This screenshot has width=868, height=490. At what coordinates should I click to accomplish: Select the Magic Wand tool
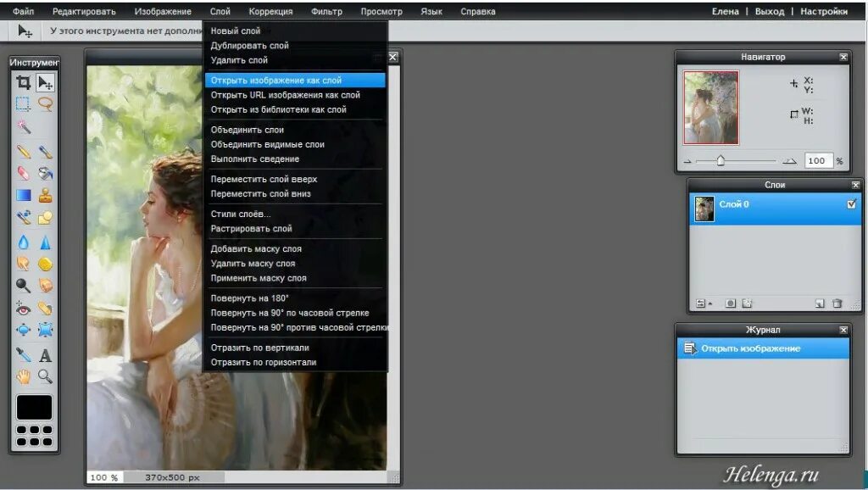click(x=23, y=127)
